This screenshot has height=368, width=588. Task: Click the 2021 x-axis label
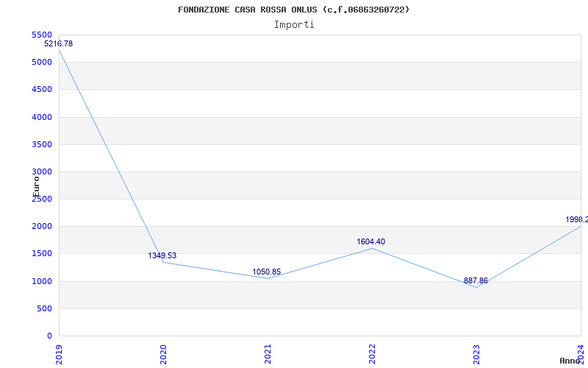[x=268, y=354]
